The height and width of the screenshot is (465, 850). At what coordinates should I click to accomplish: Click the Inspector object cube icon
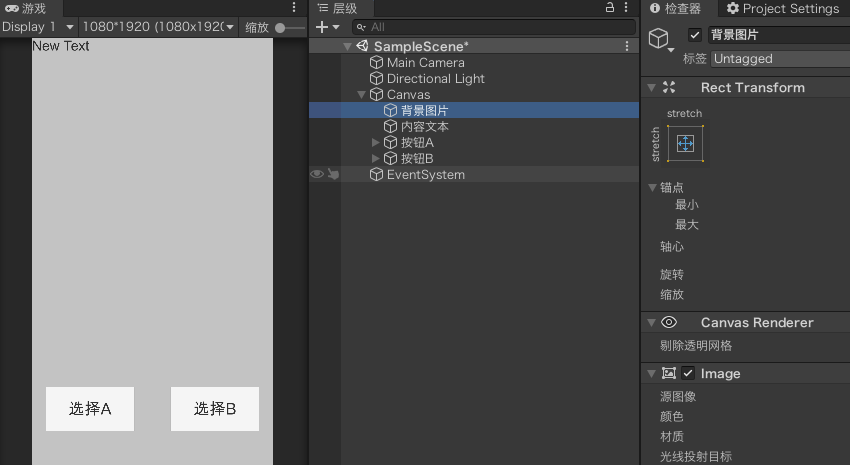pos(659,38)
